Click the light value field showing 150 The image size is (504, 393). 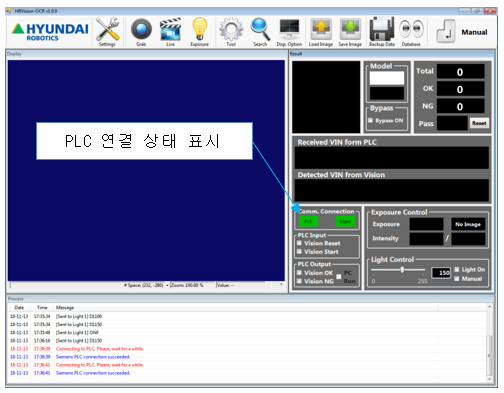[441, 273]
